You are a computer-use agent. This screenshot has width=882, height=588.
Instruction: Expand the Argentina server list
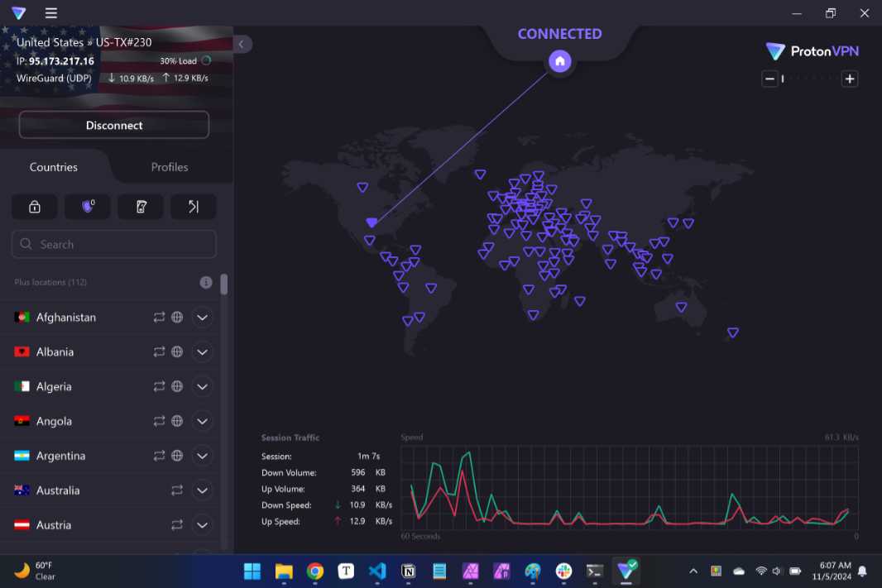[202, 456]
